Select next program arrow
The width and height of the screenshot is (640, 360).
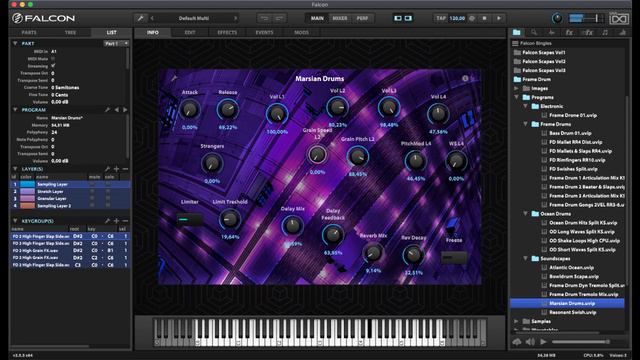[x=125, y=110]
